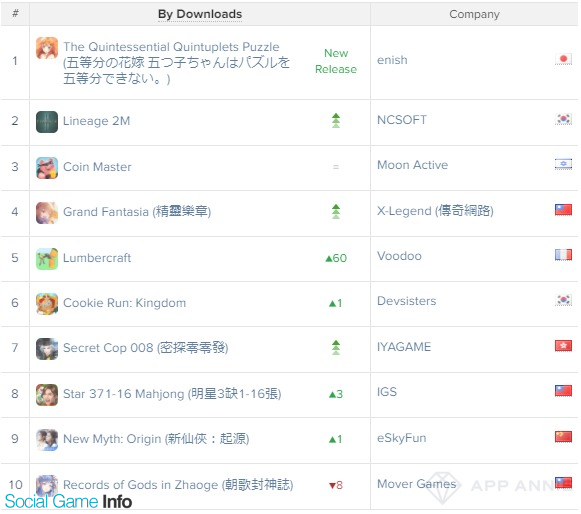Select the By Downloads column header
This screenshot has width=581, height=514.
click(x=200, y=14)
